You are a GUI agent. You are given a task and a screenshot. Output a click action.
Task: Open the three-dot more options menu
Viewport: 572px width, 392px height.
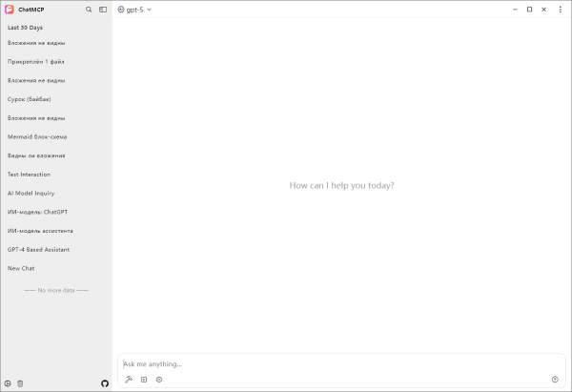pyautogui.click(x=559, y=10)
